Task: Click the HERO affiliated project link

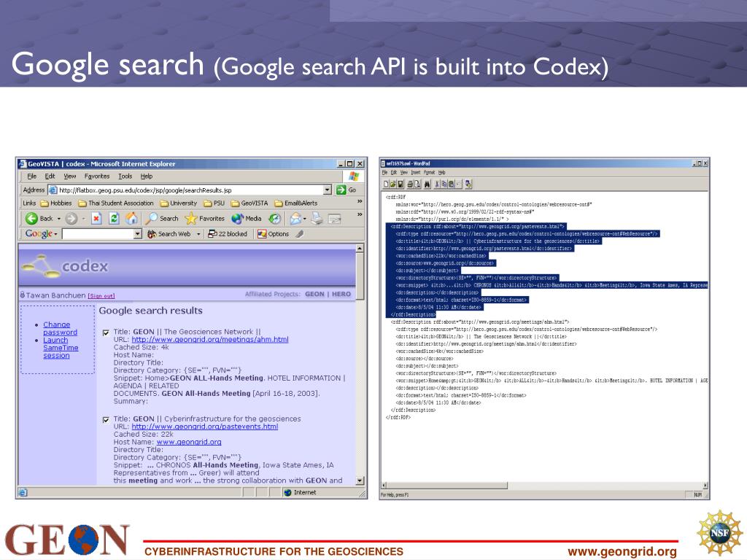Action: pyautogui.click(x=341, y=295)
